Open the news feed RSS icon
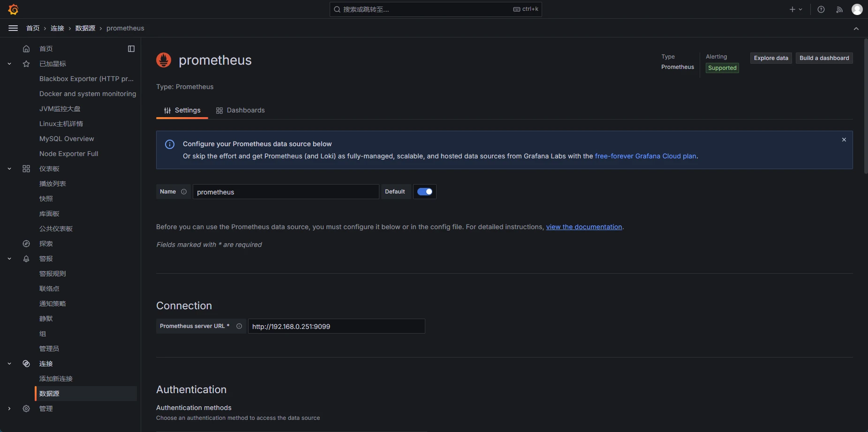Viewport: 868px width, 432px height. [839, 9]
